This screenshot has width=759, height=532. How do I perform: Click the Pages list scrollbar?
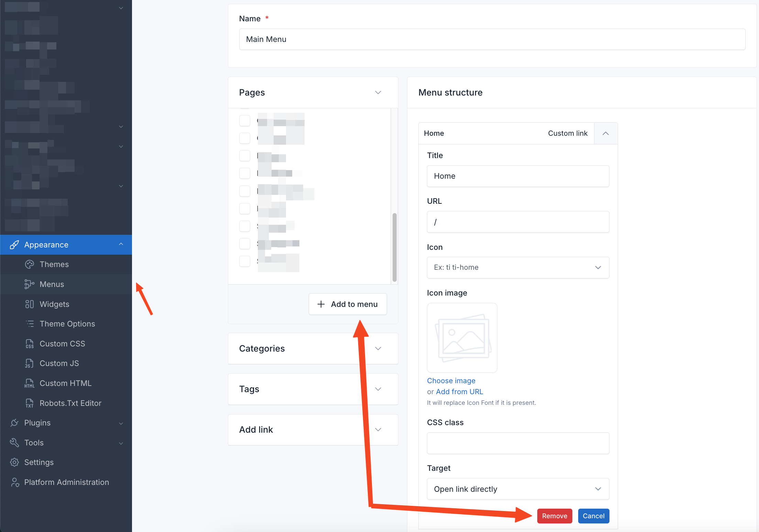pos(395,247)
